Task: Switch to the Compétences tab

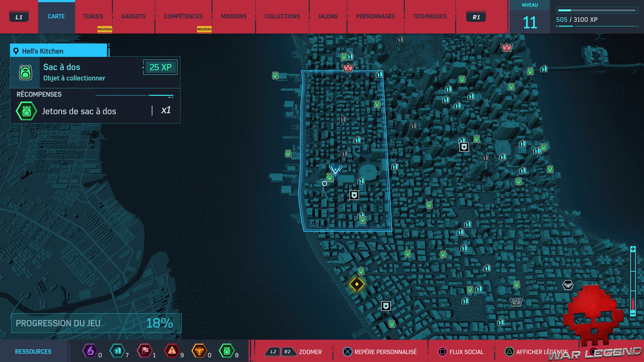Action: tap(183, 16)
